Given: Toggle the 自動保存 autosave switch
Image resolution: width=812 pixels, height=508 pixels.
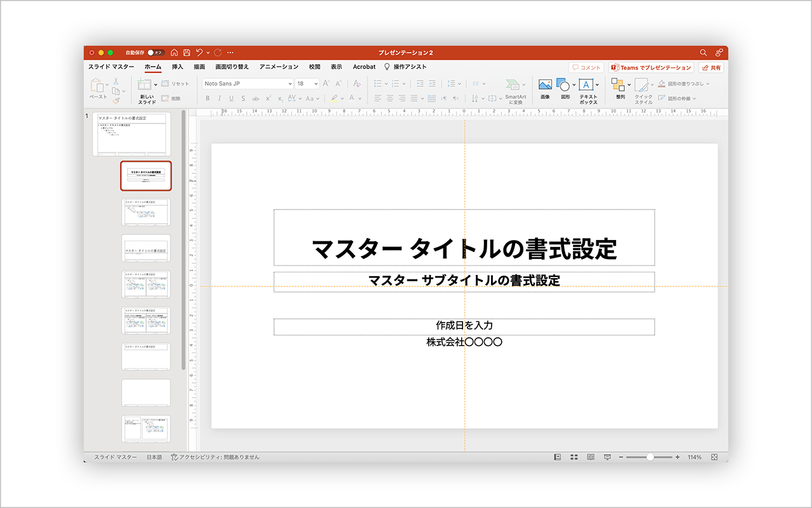Looking at the screenshot, I should [x=155, y=53].
